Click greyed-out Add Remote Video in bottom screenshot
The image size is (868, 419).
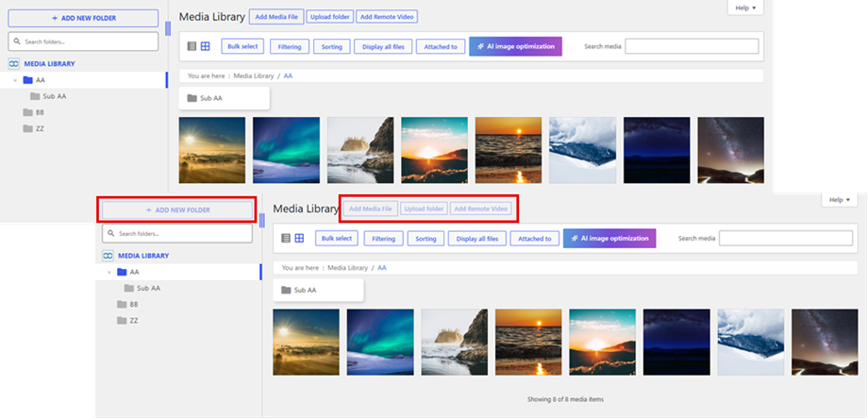click(481, 209)
